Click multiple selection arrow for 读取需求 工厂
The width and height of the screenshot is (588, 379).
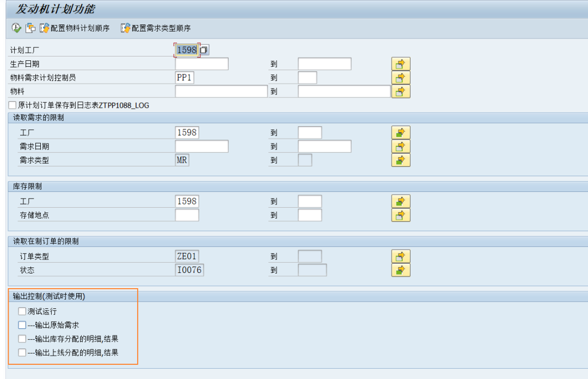coord(401,133)
